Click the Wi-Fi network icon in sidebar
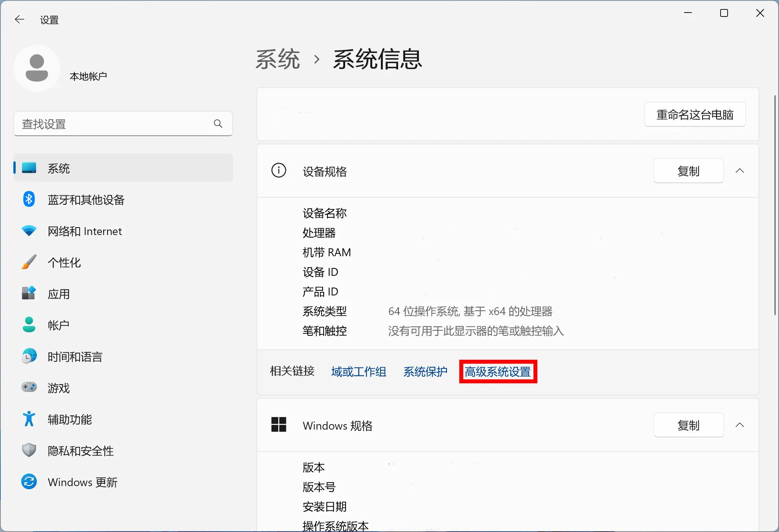The image size is (779, 532). [29, 231]
